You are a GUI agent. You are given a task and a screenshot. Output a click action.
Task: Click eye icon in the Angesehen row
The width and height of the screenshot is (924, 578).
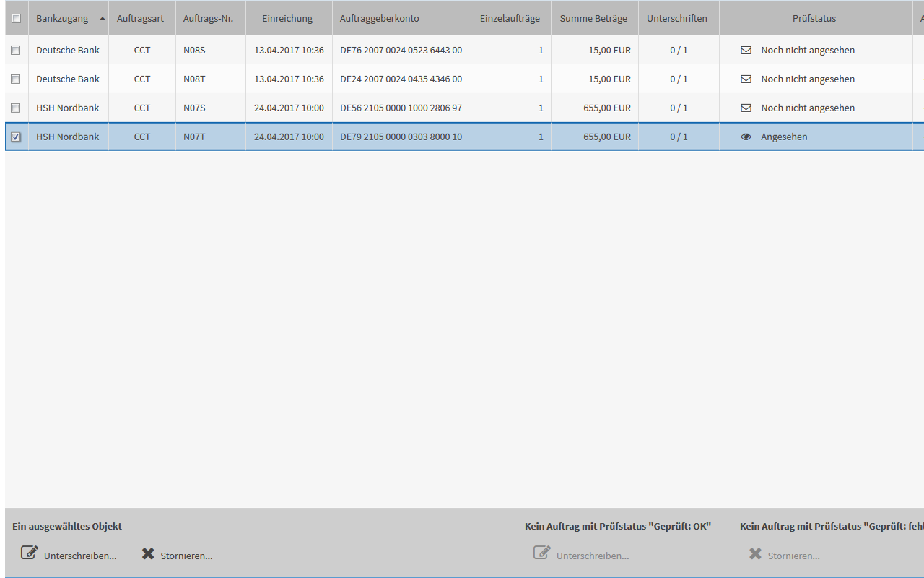746,137
